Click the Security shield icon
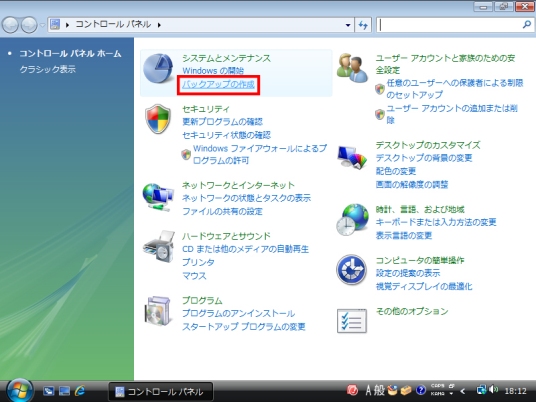This screenshot has height=402, width=536. pyautogui.click(x=158, y=119)
